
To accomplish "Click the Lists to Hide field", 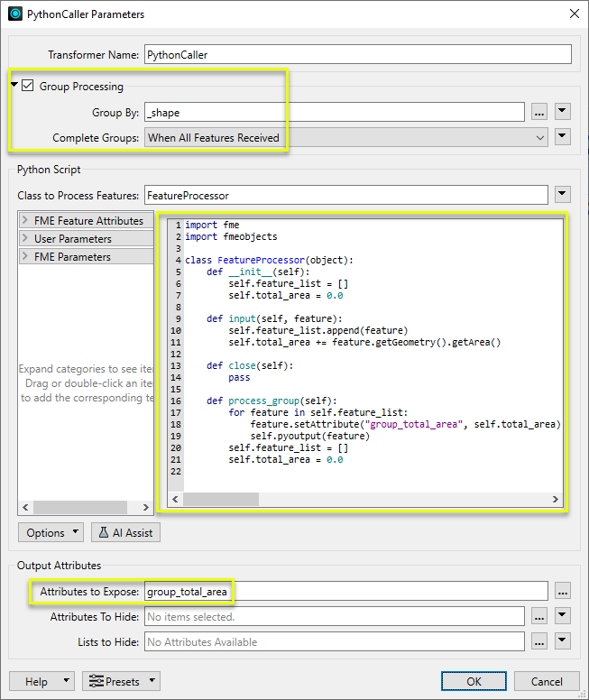I will 334,641.
